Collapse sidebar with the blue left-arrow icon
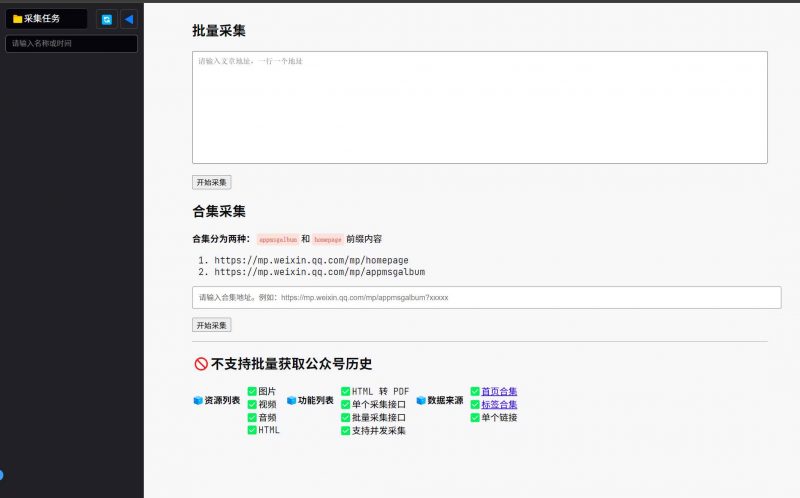Screen dimensions: 800x498 coord(129,19)
